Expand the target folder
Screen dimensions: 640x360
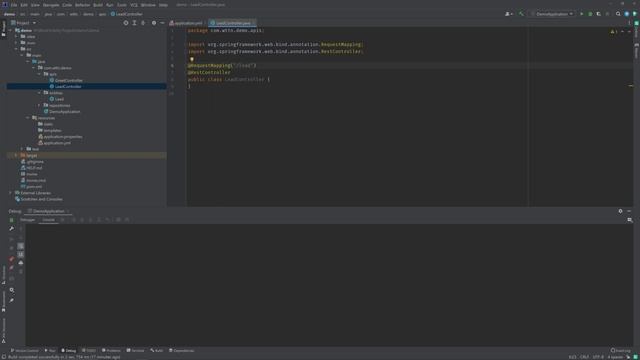pos(16,156)
